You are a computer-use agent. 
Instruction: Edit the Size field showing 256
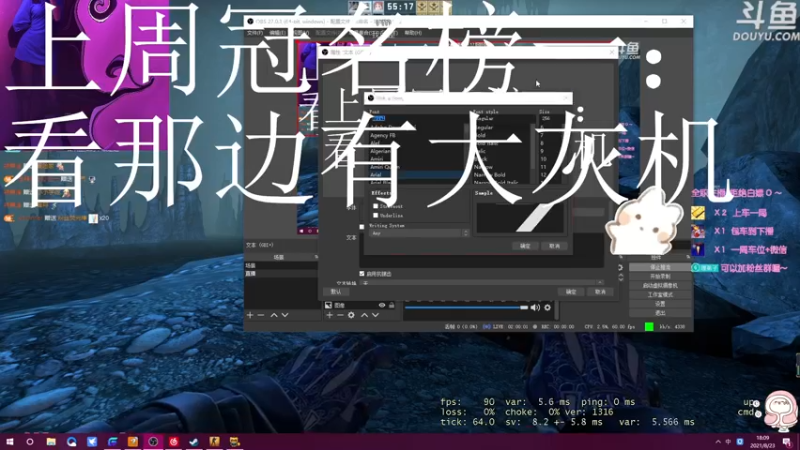(553, 118)
